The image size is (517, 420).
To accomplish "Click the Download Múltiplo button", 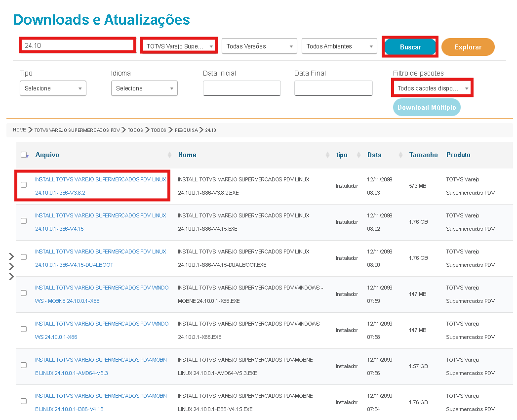I will tap(427, 107).
